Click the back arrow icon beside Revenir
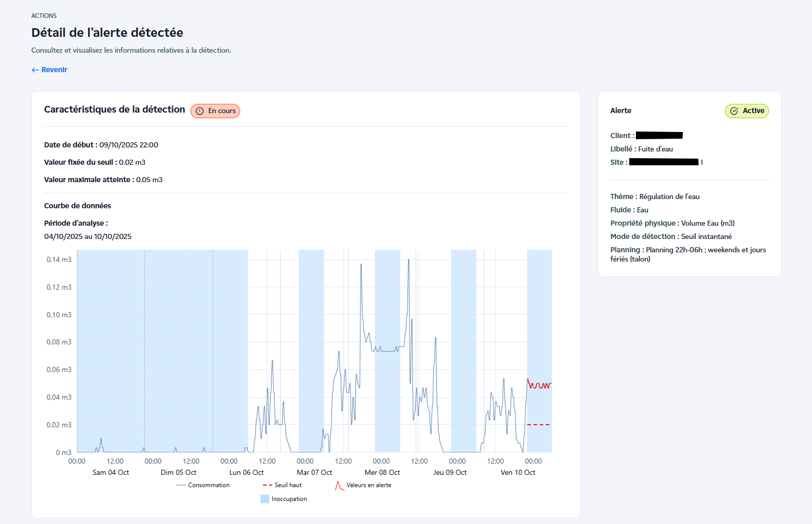 (x=35, y=70)
